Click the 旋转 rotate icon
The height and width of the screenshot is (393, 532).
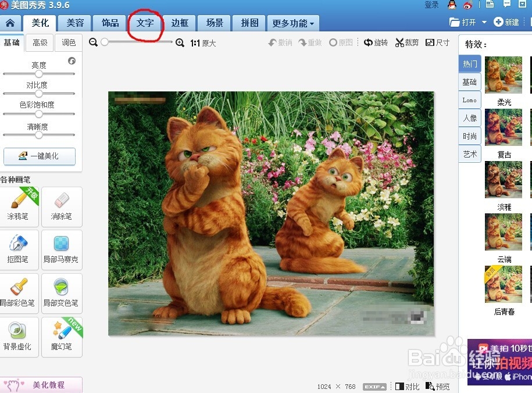376,42
